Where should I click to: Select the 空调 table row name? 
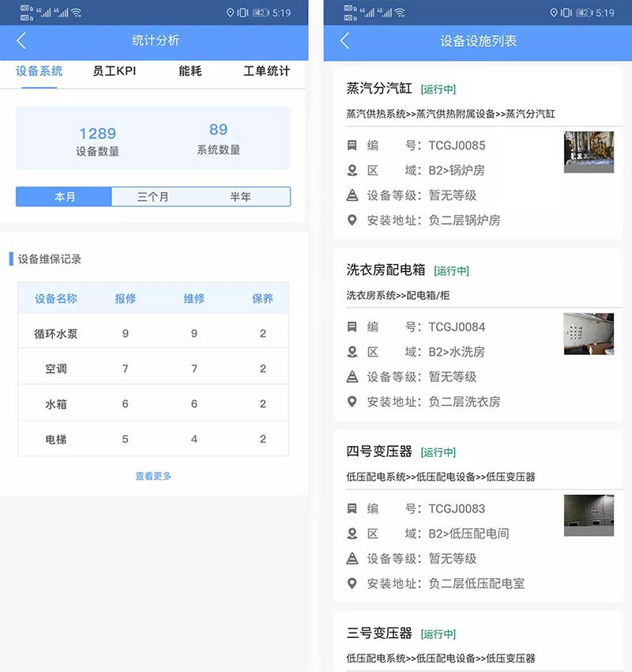55,368
